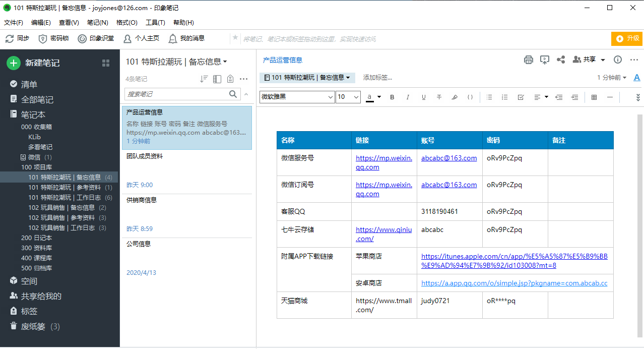Click the blue underlined A icon
The width and height of the screenshot is (644, 349).
(x=637, y=78)
